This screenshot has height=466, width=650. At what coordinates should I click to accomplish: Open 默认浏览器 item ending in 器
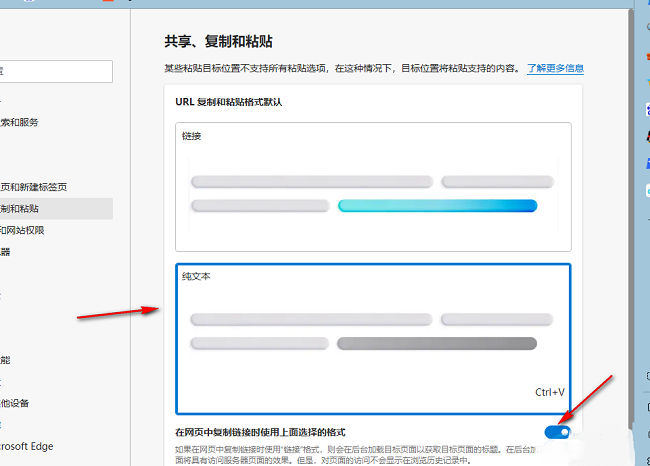coord(6,252)
